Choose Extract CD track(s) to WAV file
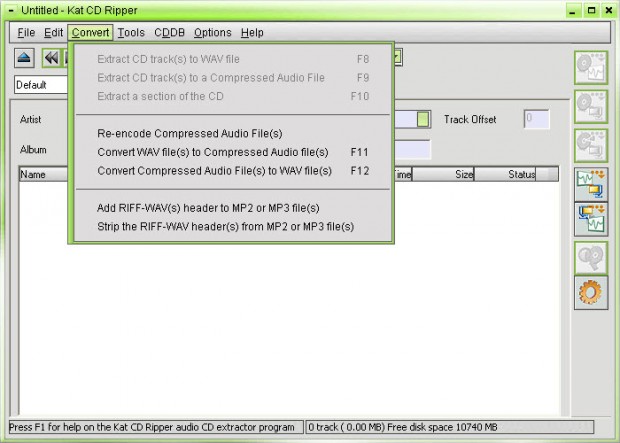 click(x=233, y=59)
